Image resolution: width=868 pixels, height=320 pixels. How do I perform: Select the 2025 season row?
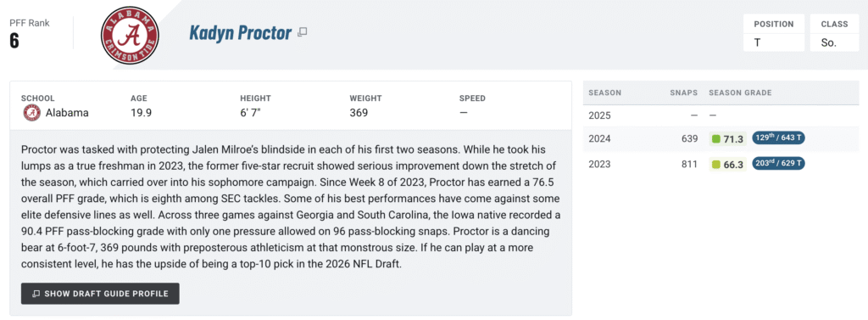point(721,116)
